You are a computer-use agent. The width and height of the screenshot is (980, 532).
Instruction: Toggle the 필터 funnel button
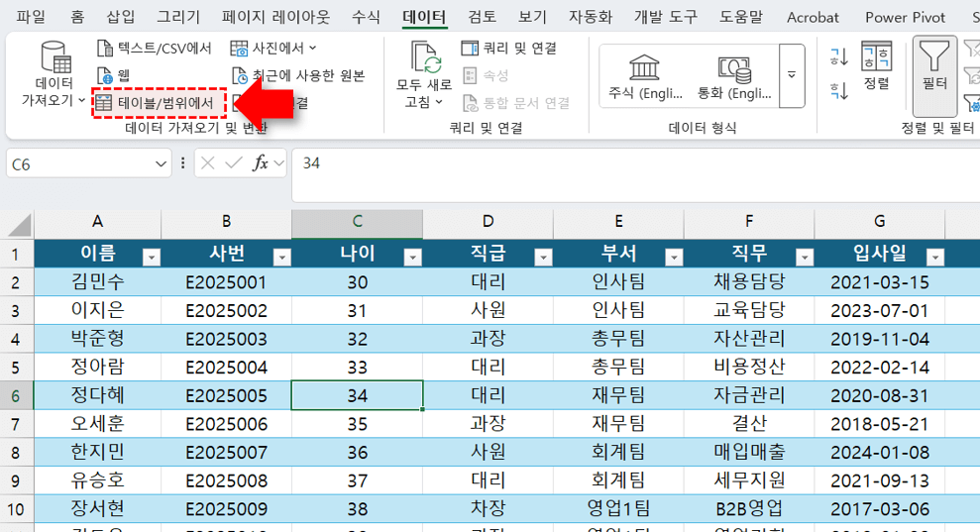point(933,65)
